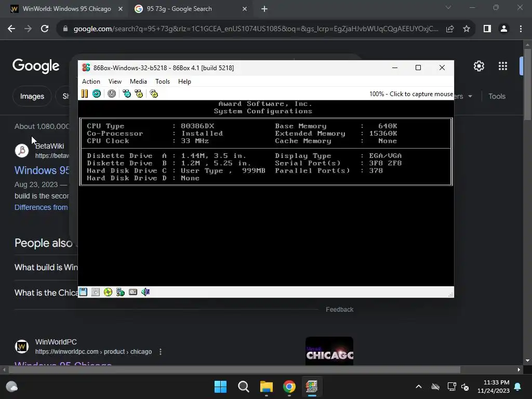Open Google quick settings gear
The width and height of the screenshot is (532, 399).
click(478, 66)
